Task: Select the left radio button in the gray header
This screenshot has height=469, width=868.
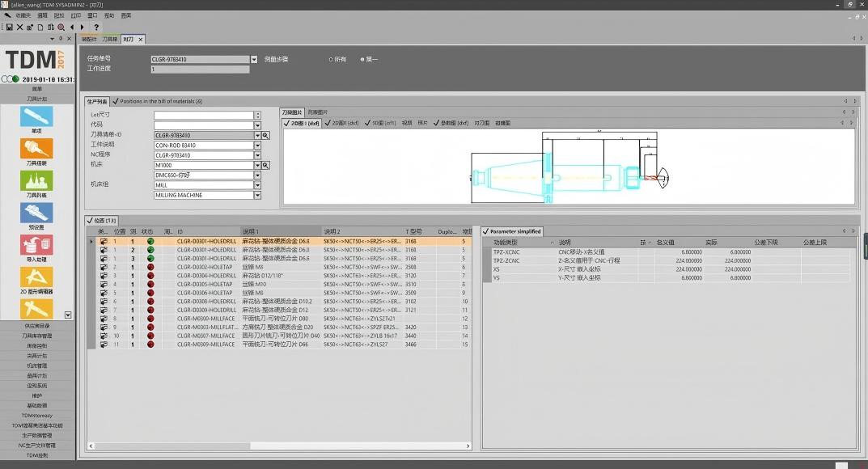Action: tap(331, 59)
